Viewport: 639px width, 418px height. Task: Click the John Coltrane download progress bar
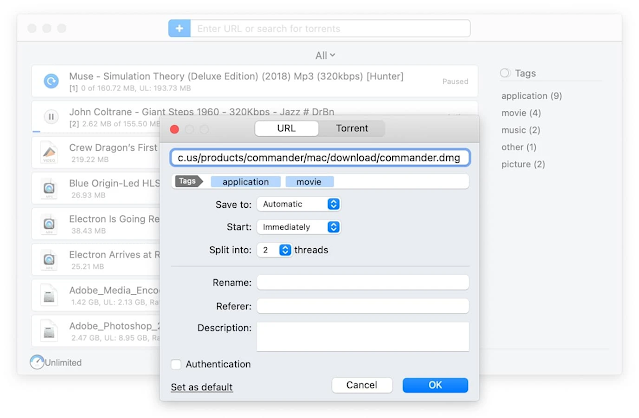point(36,132)
